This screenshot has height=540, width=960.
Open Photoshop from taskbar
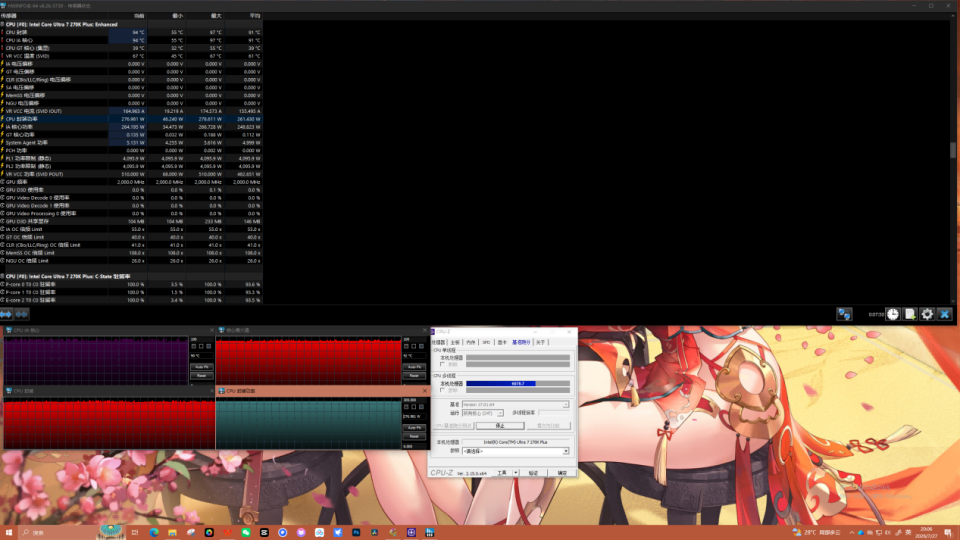click(x=356, y=533)
